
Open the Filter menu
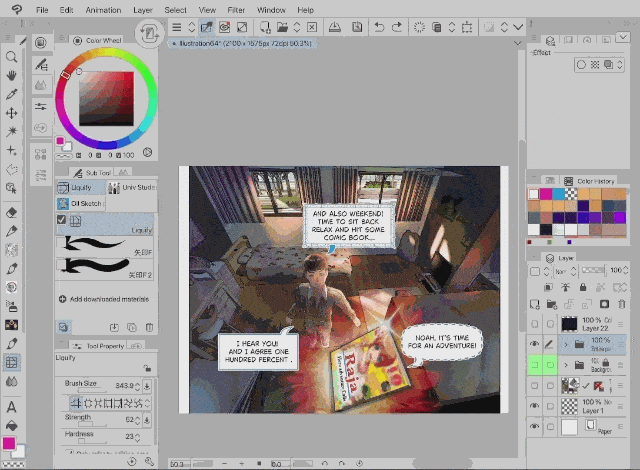tap(236, 10)
